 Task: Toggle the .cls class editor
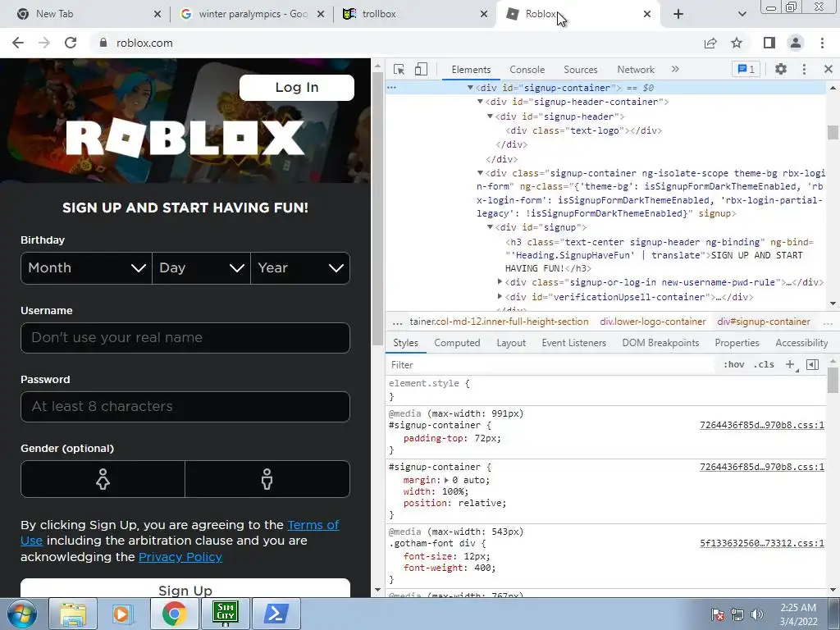pyautogui.click(x=764, y=364)
